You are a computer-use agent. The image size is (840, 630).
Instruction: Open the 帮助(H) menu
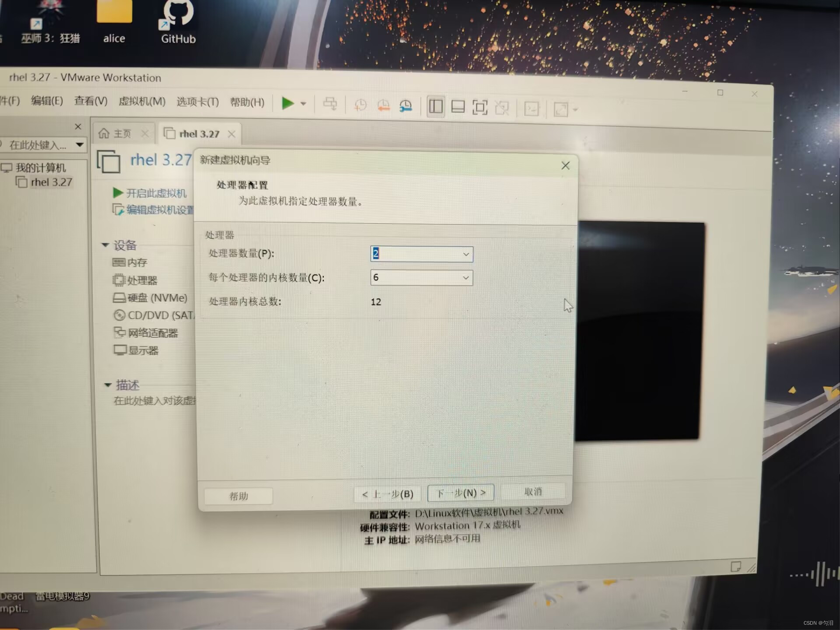click(x=247, y=102)
